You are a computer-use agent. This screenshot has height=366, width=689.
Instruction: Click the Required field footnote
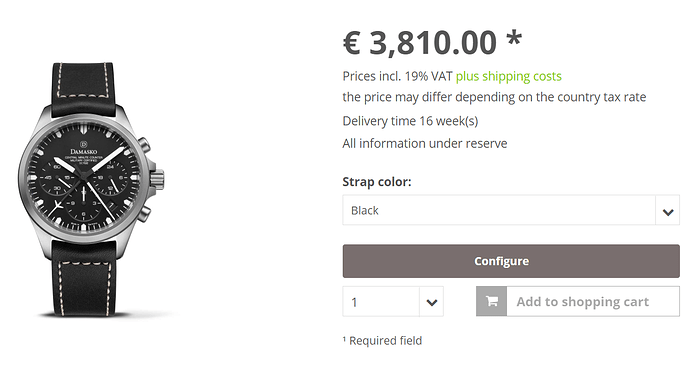tap(382, 341)
